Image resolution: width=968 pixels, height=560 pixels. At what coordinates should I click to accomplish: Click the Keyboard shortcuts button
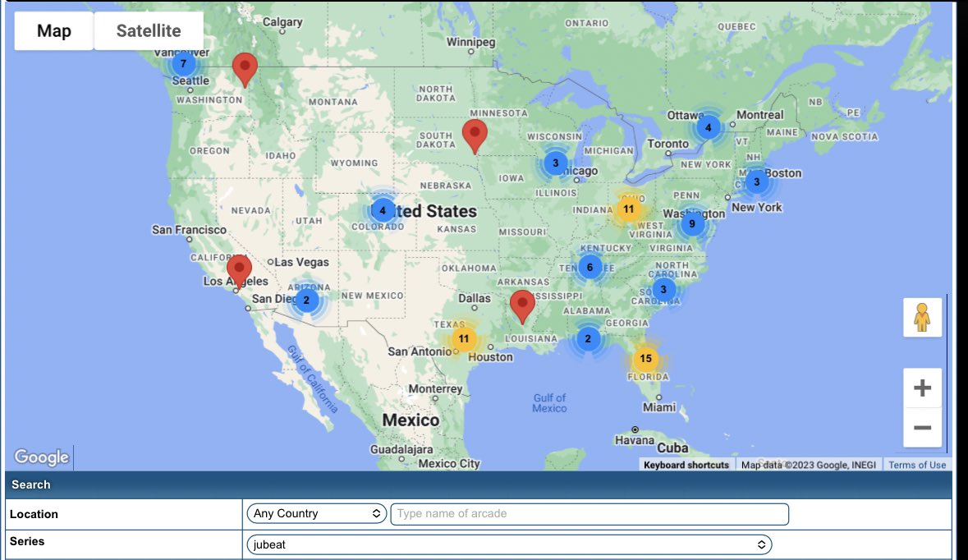[686, 465]
